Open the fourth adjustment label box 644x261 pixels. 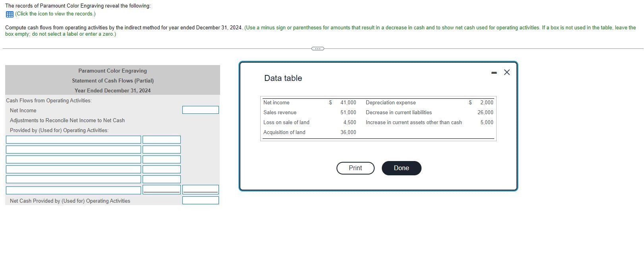click(x=73, y=169)
